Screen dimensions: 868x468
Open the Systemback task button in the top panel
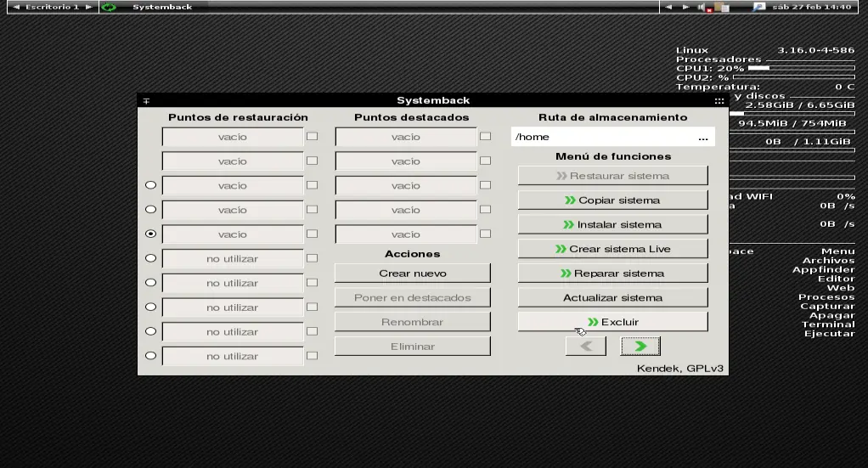pyautogui.click(x=162, y=7)
